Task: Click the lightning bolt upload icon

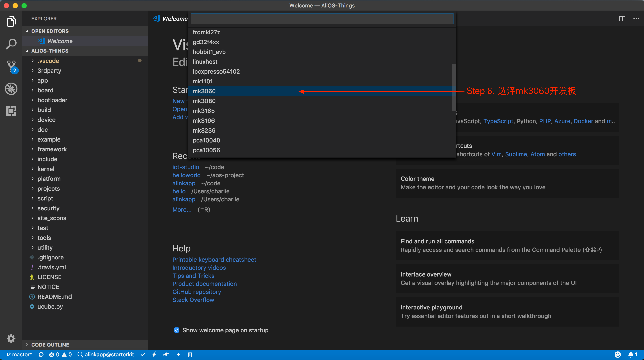Action: click(154, 355)
